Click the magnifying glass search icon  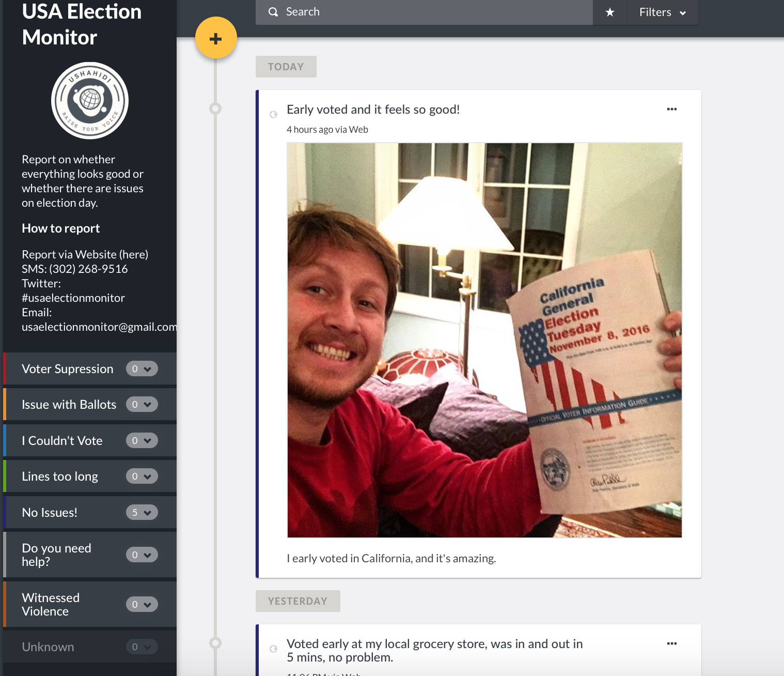[x=273, y=11]
